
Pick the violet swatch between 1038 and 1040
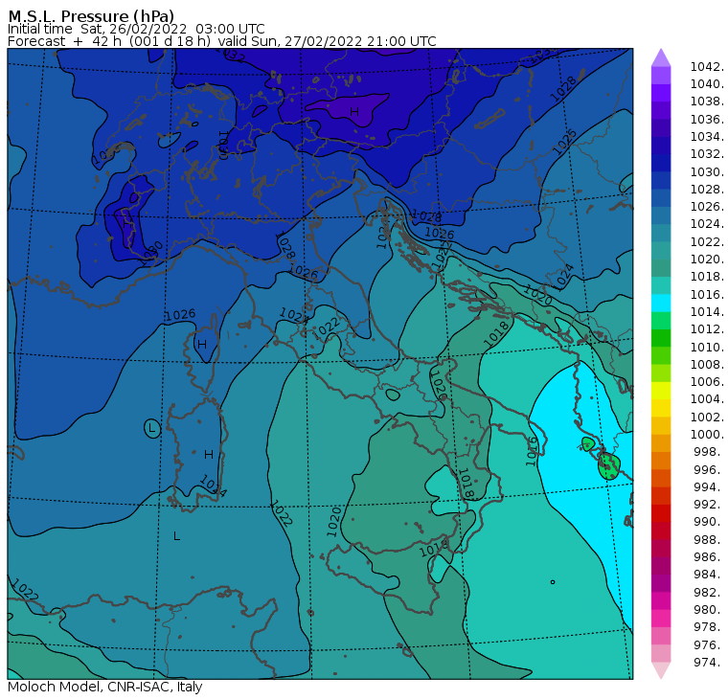click(x=661, y=93)
